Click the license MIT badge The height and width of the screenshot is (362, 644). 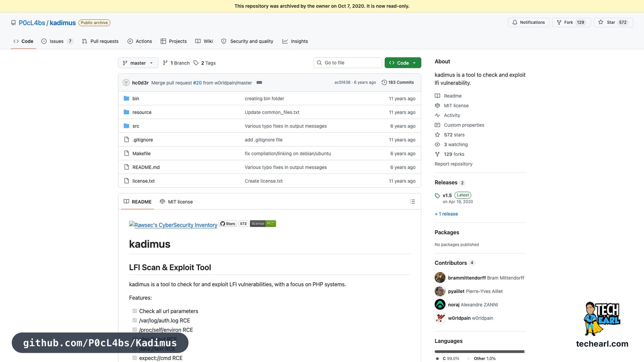coord(263,224)
